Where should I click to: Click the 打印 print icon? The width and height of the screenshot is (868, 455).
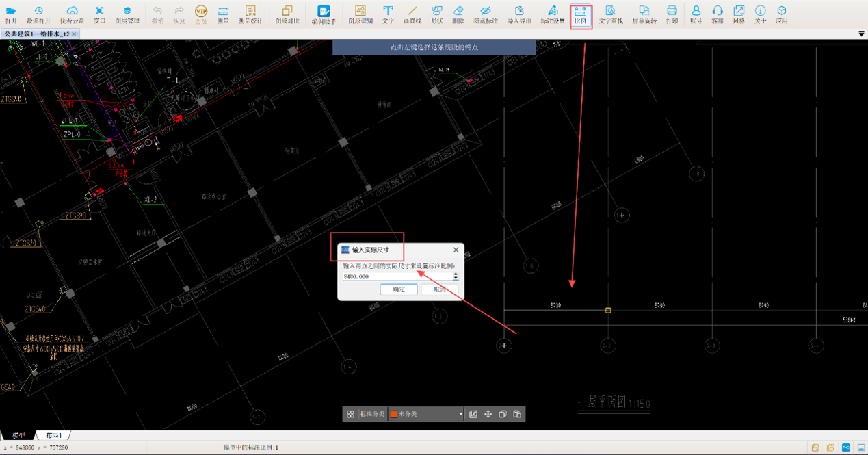(x=672, y=14)
